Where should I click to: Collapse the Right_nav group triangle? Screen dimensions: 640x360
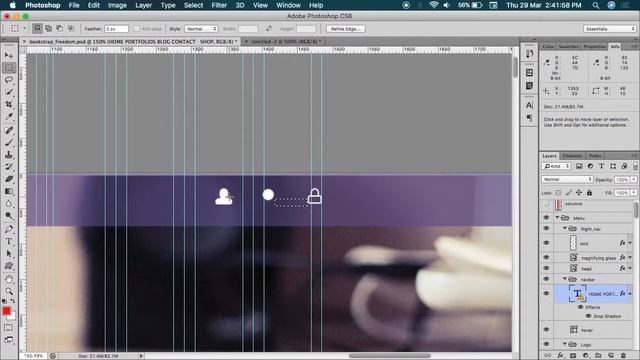[564, 229]
